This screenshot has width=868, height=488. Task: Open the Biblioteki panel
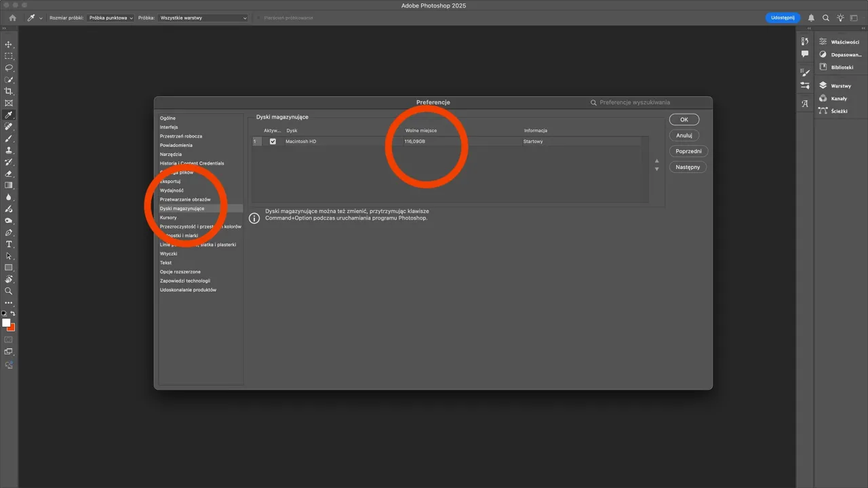[x=838, y=67]
